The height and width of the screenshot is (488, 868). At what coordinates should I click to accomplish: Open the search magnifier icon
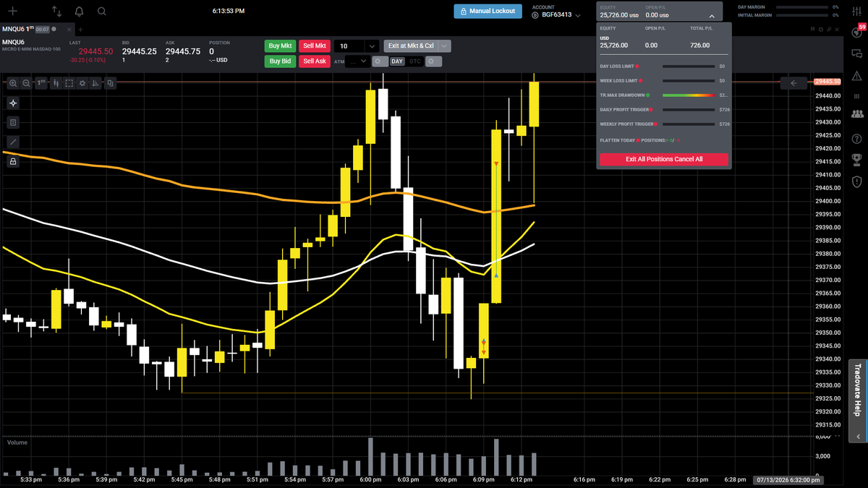pos(101,12)
